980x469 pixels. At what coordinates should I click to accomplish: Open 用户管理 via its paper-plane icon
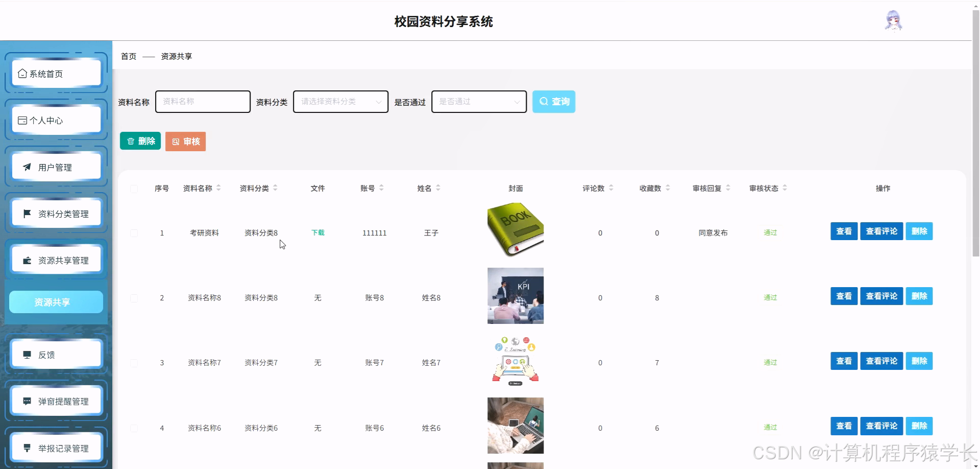pos(28,167)
